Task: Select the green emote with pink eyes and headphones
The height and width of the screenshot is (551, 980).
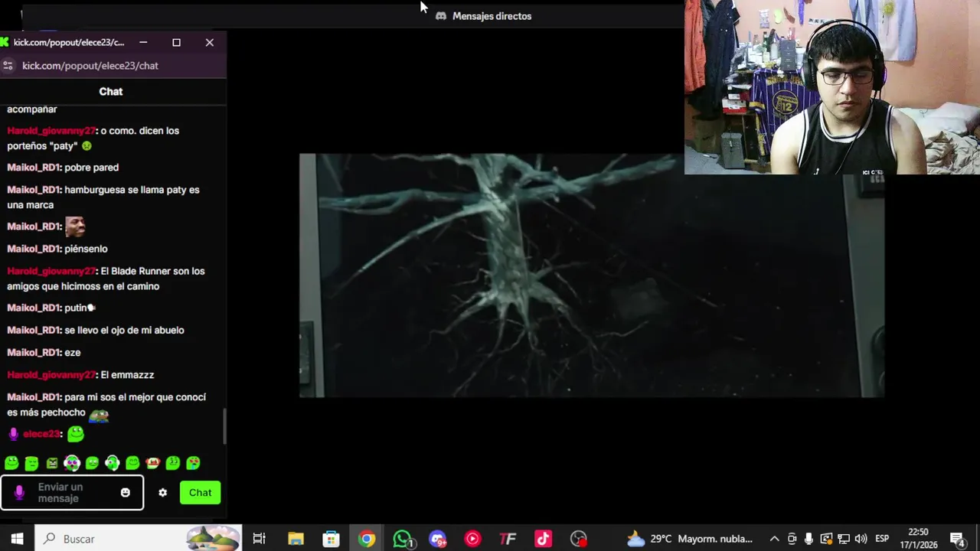Action: (72, 463)
